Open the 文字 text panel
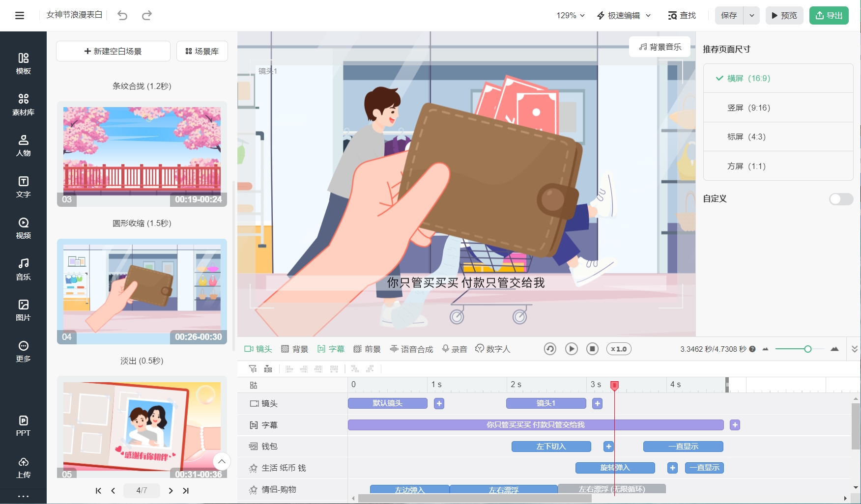This screenshot has height=504, width=861. coord(23,187)
